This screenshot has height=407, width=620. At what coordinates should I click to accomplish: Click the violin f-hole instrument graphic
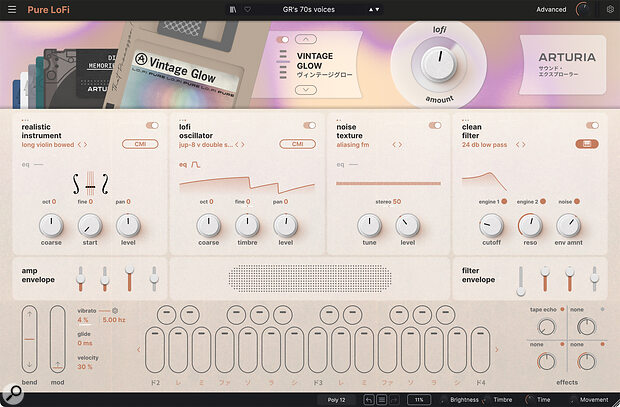90,184
